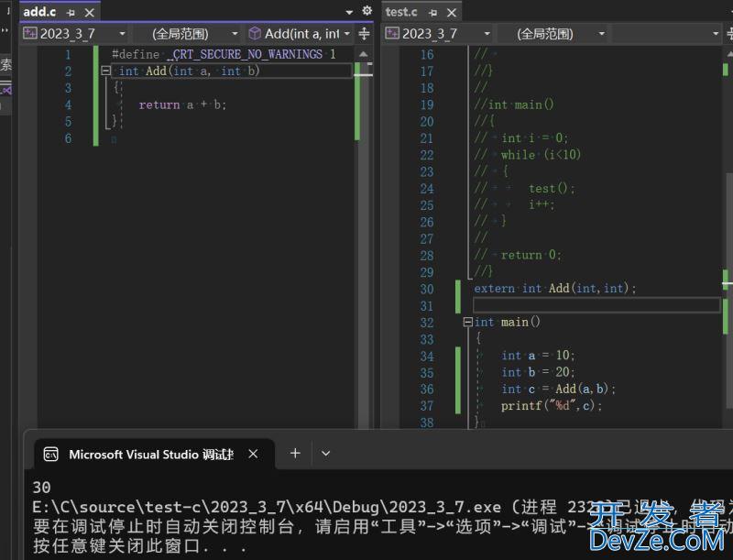Collapse the main function outline in test.c
The image size is (733, 560).
click(467, 322)
